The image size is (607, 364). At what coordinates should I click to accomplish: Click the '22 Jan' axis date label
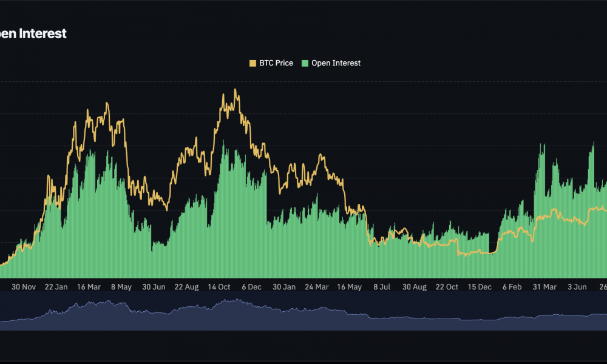[56, 287]
